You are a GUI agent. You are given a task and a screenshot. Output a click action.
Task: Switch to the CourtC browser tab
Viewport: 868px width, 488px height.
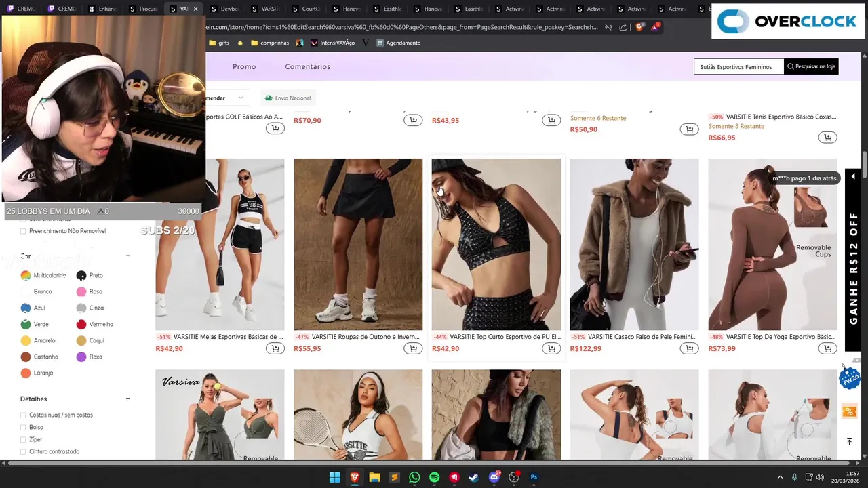point(307,9)
